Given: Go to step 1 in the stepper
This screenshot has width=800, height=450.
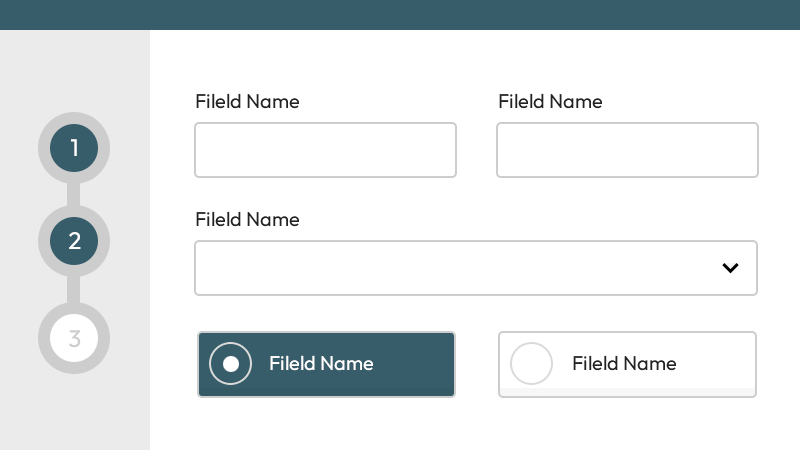Looking at the screenshot, I should click(74, 148).
